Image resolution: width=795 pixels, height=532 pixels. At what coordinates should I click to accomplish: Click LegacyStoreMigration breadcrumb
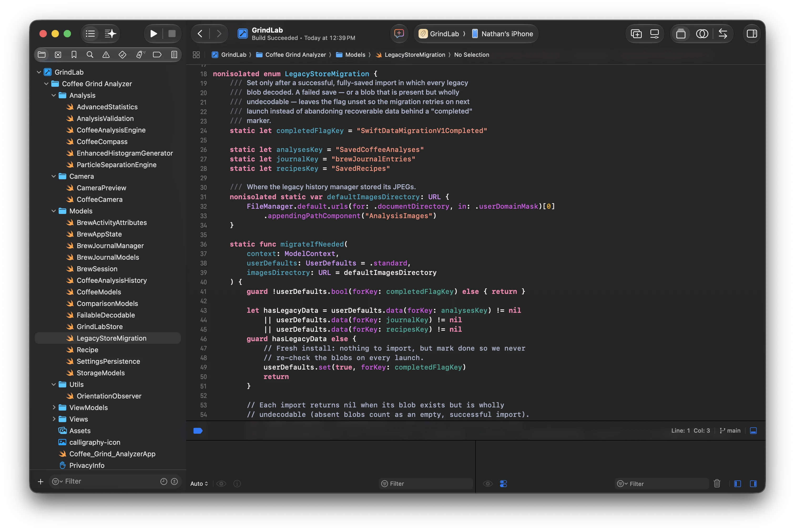click(x=410, y=55)
